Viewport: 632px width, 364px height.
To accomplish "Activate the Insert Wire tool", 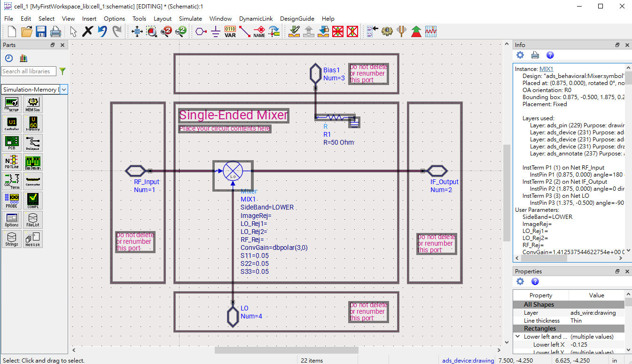I will pos(244,31).
